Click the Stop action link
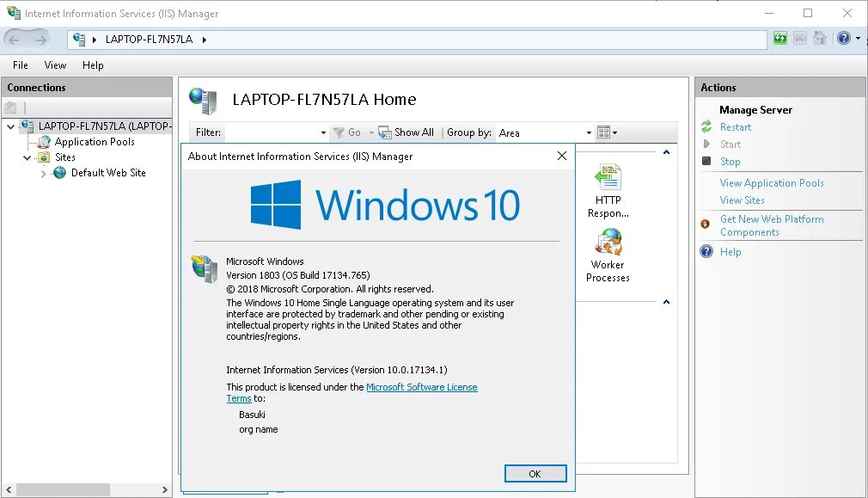This screenshot has width=868, height=498. tap(730, 162)
